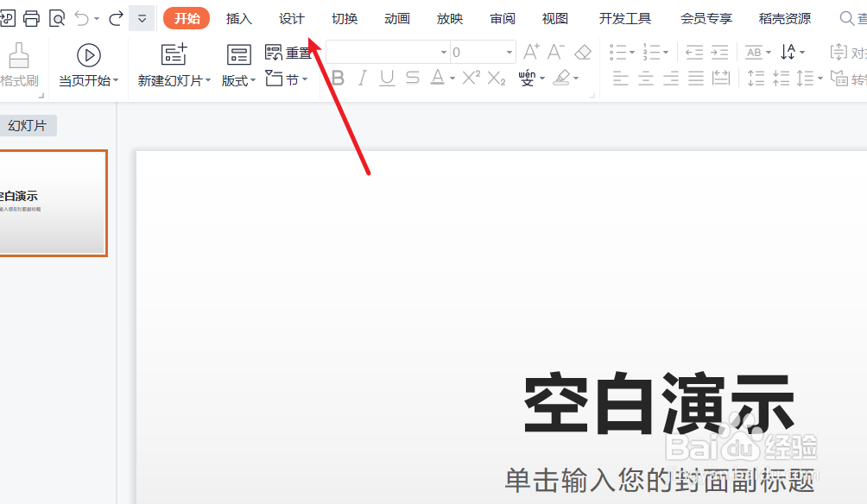Select the 空白演示 slide thumbnail

(x=53, y=203)
